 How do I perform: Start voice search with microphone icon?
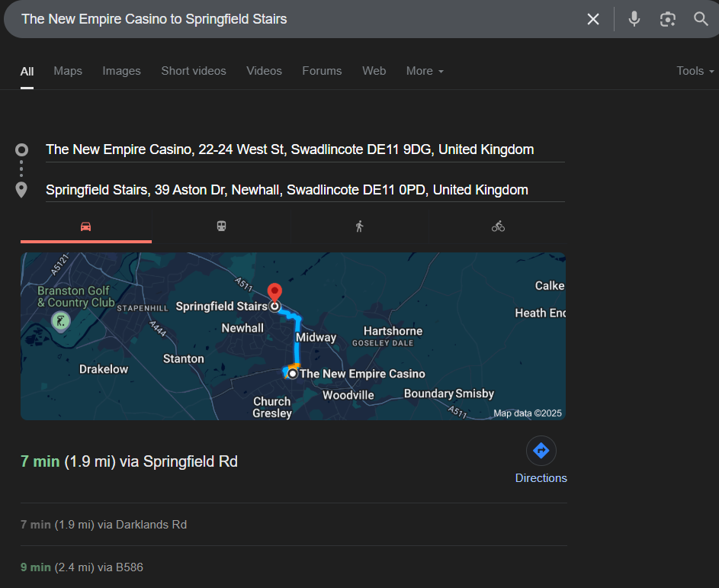tap(634, 19)
